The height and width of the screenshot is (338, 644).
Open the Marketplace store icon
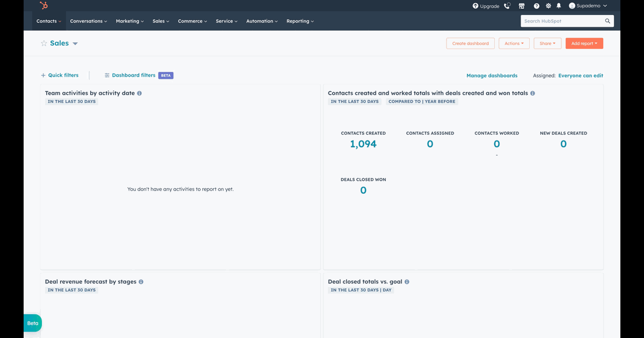click(x=522, y=6)
